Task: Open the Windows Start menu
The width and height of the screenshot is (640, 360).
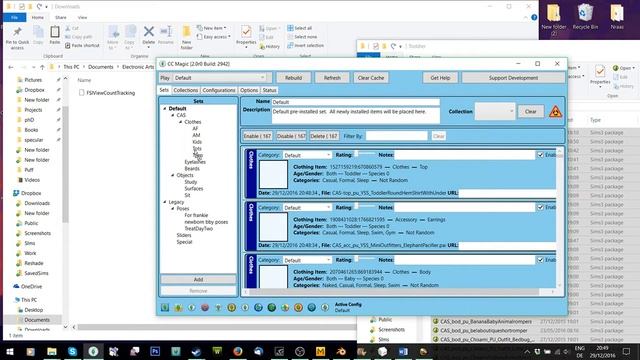Action: tap(9, 351)
